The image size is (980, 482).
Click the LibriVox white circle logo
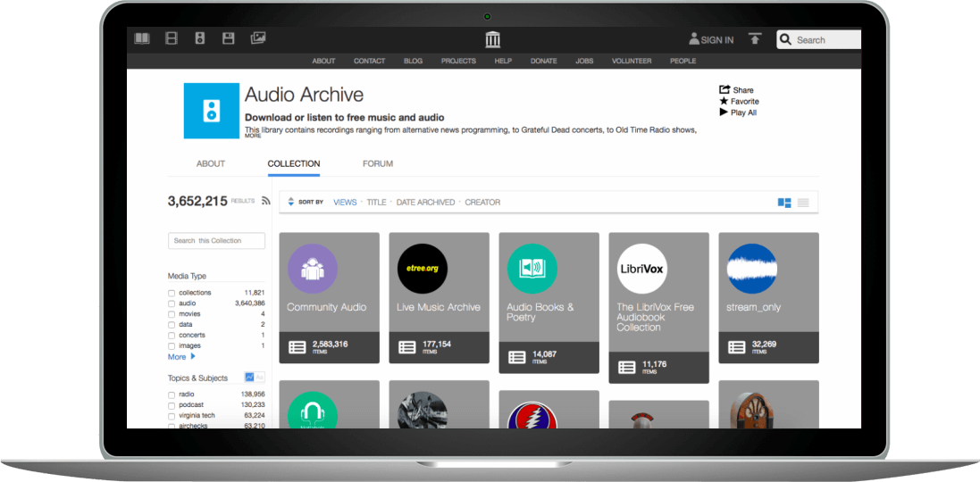[642, 269]
